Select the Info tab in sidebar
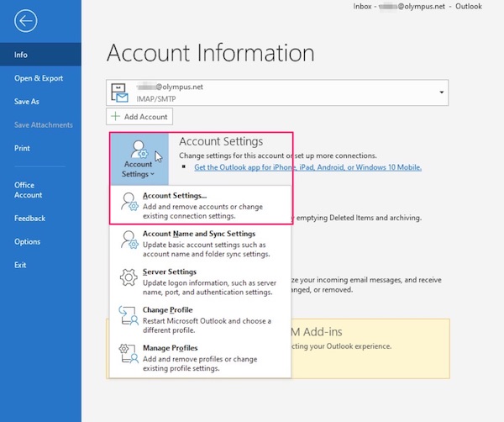Viewport: 504px width, 422px height. click(x=40, y=55)
